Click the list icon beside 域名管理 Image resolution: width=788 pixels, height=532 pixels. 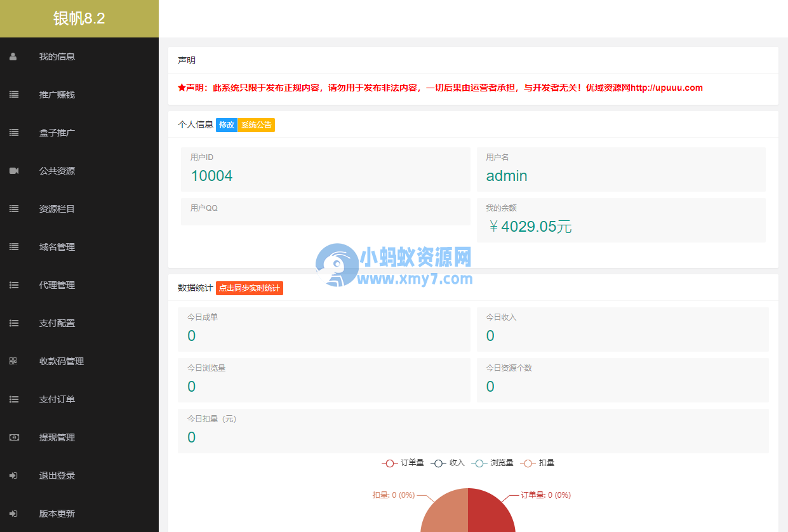(x=13, y=247)
